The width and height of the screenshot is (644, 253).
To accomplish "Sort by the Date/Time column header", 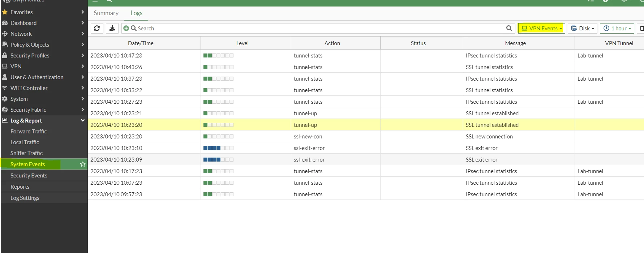I will tap(145, 43).
